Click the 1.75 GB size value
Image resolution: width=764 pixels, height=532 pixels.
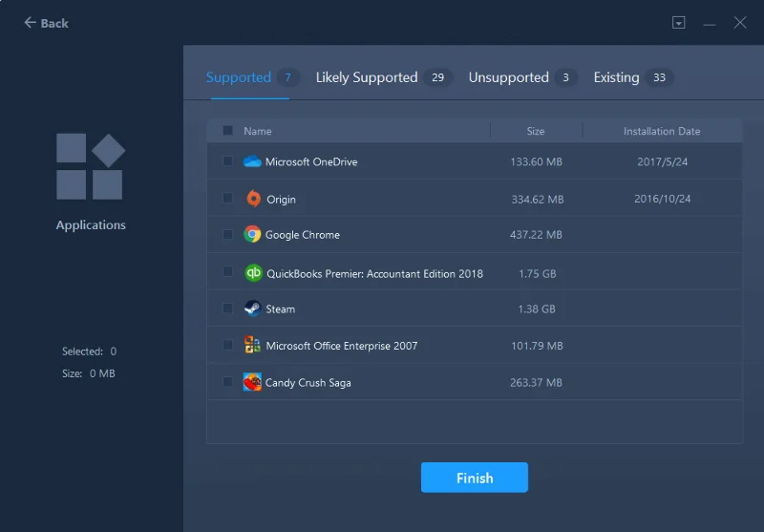tap(537, 274)
